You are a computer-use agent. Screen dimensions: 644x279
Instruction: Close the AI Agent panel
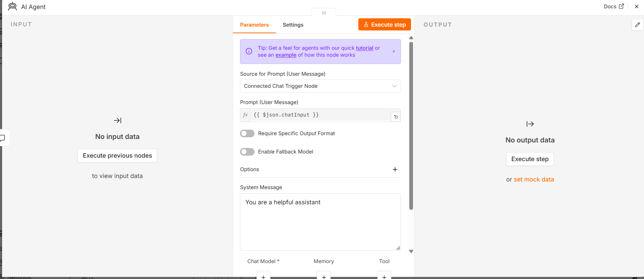point(636,6)
